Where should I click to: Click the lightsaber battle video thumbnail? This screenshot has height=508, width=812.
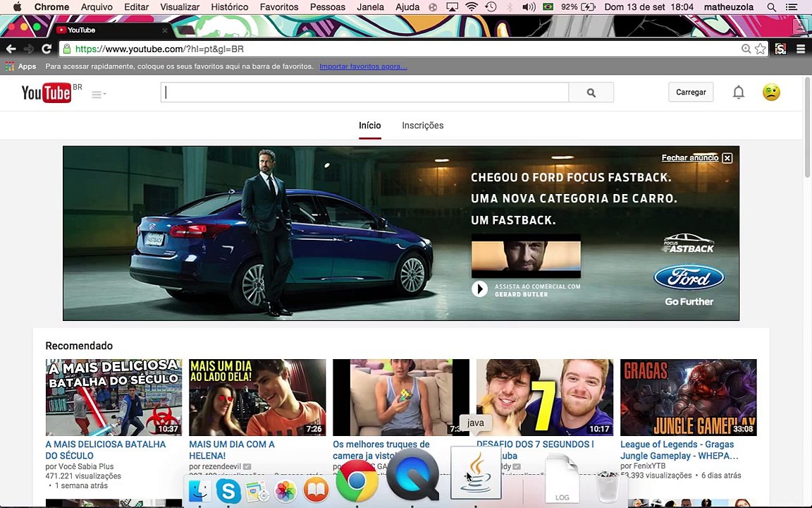pyautogui.click(x=113, y=398)
